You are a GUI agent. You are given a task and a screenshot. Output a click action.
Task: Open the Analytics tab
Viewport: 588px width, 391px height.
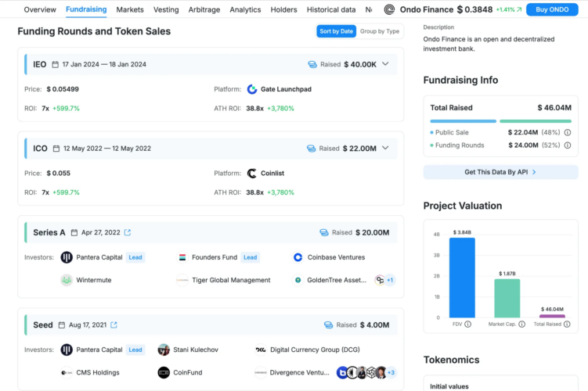[245, 9]
